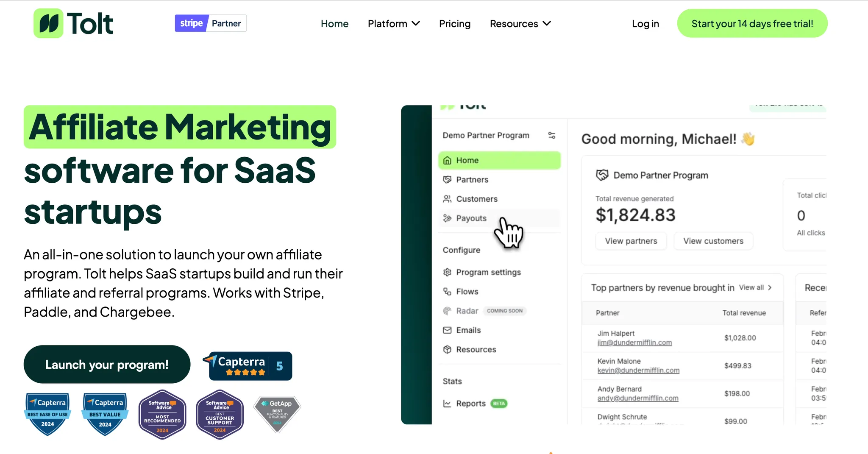Click the Flows icon in sidebar
The height and width of the screenshot is (454, 868).
coord(447,292)
